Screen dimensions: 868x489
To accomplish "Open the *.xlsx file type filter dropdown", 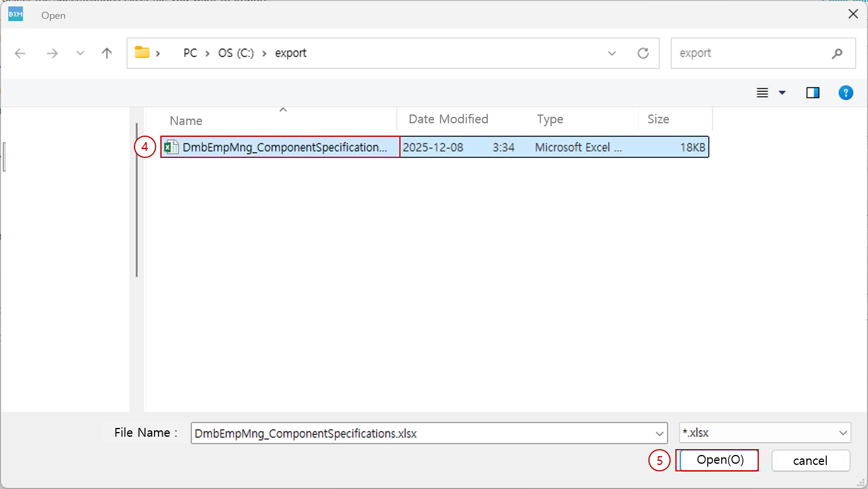I will 844,433.
